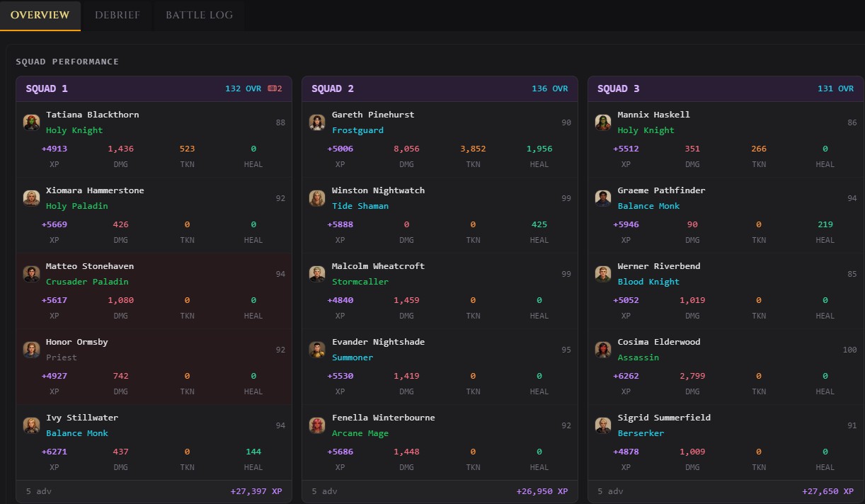
Task: Select Gareth Pinehurst's portrait icon
Action: coord(317,122)
